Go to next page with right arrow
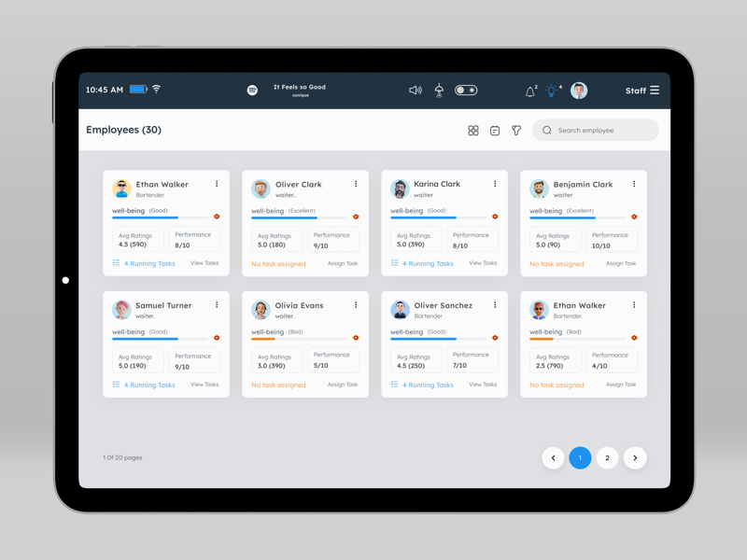The width and height of the screenshot is (747, 560). coord(635,458)
